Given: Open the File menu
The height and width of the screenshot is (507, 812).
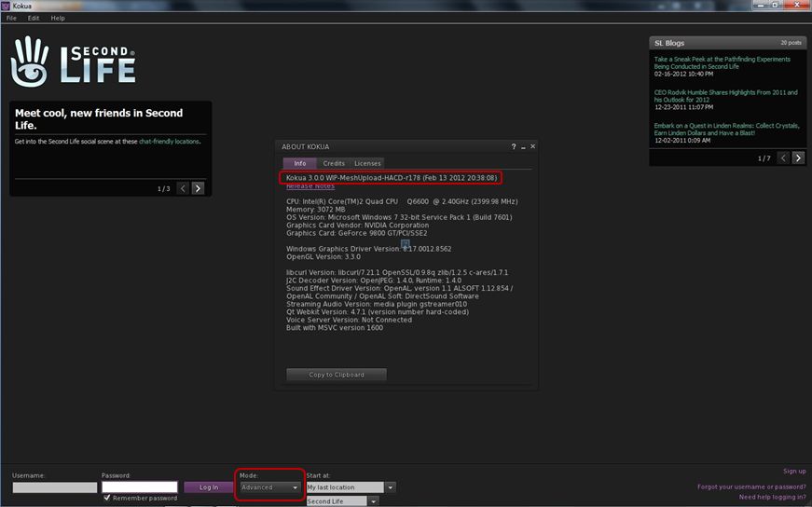Looking at the screenshot, I should [11, 18].
